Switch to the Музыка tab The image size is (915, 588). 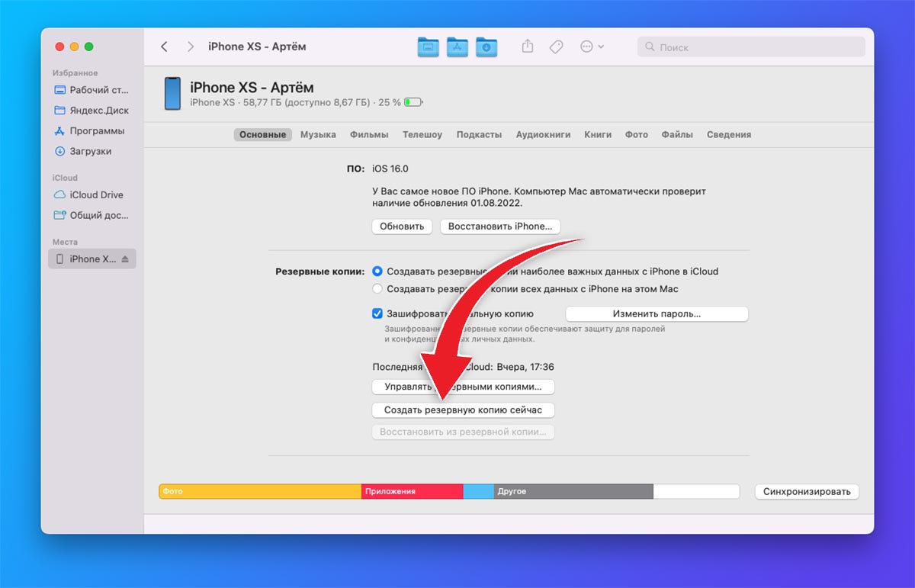318,135
